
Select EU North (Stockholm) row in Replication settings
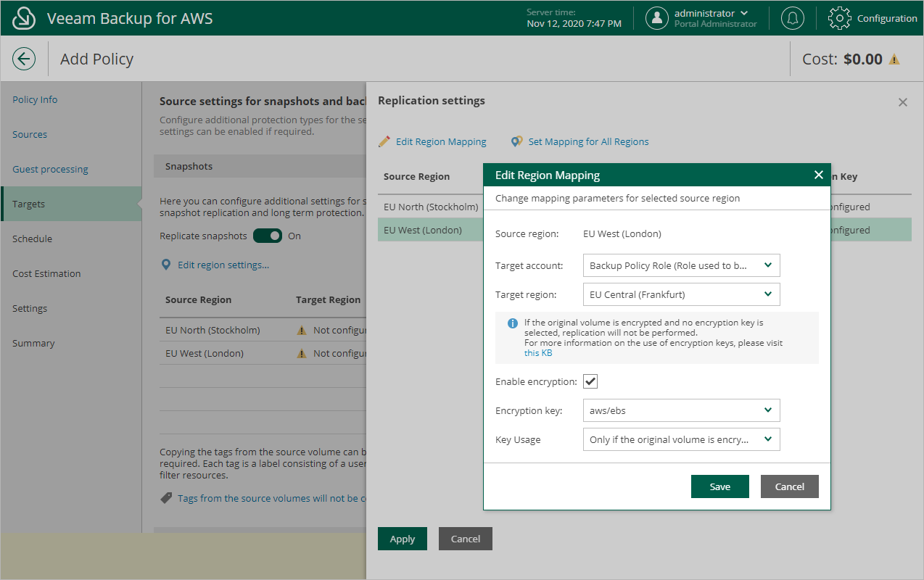[431, 207]
